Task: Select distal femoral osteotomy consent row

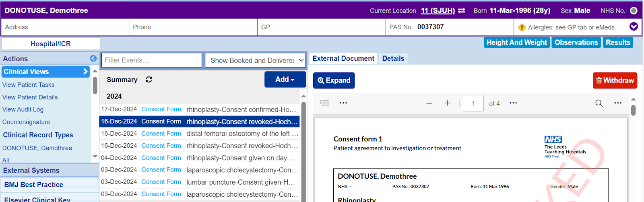Action: click(199, 134)
